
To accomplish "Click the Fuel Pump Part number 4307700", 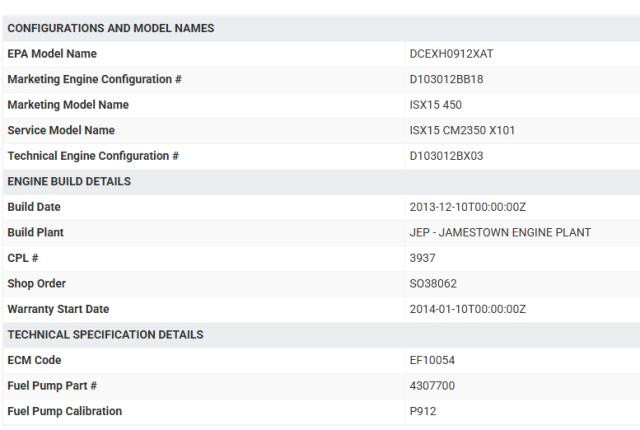I will [432, 386].
